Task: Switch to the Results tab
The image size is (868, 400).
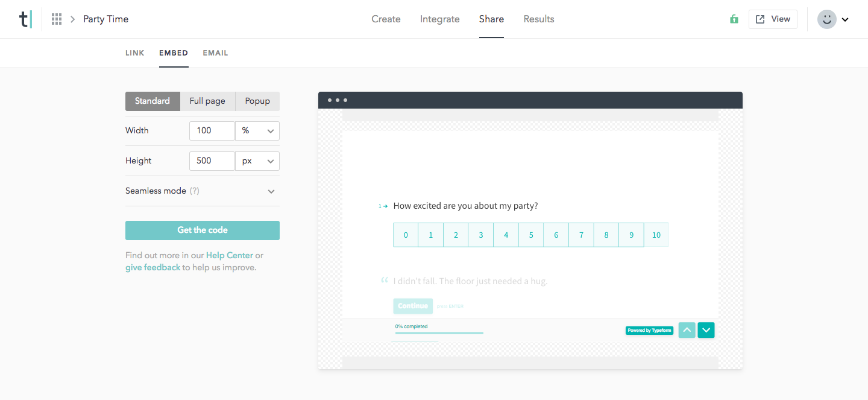Action: tap(538, 19)
